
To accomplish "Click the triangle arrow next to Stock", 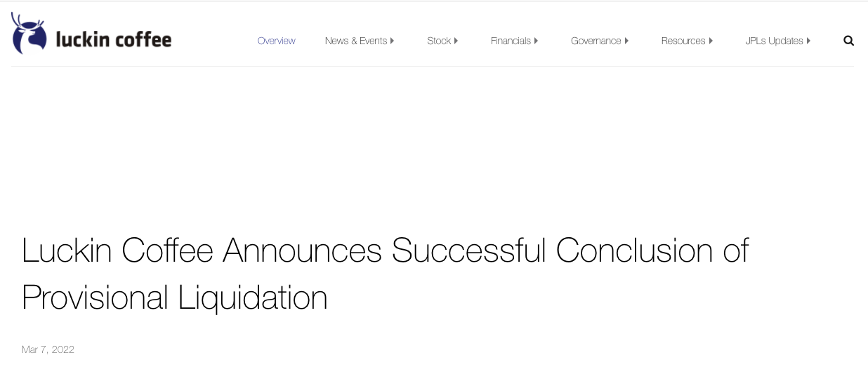I will tap(456, 41).
